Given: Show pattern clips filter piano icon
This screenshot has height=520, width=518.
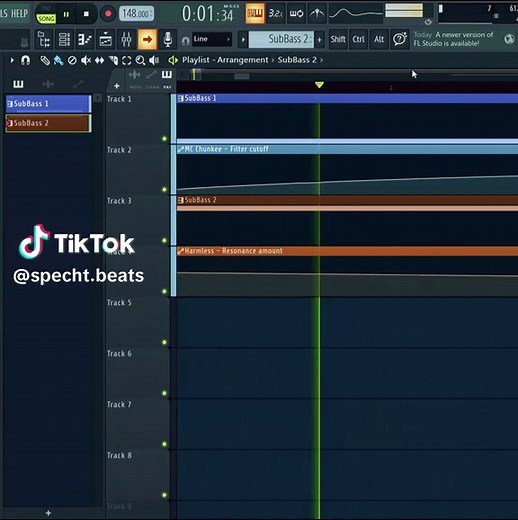Looking at the screenshot, I should pos(18,84).
